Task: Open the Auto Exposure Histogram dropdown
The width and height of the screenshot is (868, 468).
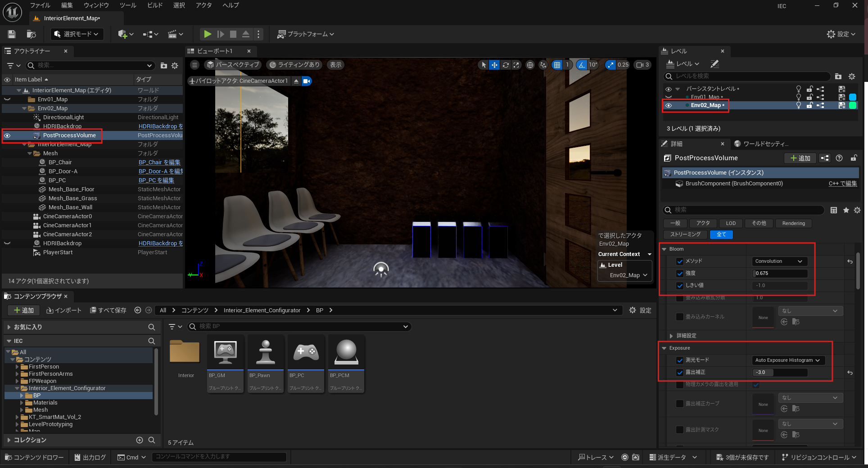Action: click(788, 360)
